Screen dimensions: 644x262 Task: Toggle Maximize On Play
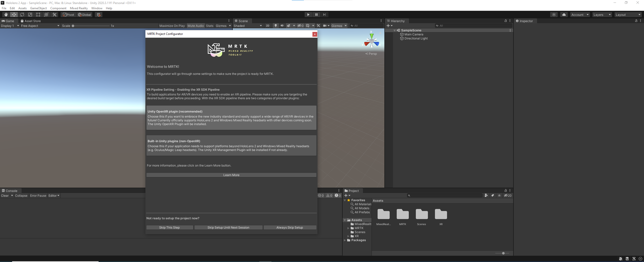click(x=172, y=26)
